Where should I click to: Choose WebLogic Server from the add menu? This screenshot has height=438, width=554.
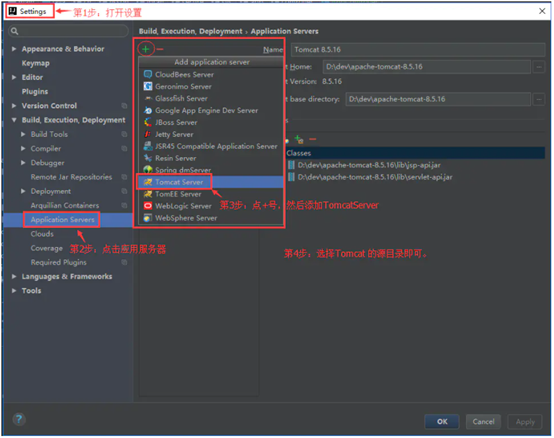click(x=211, y=206)
